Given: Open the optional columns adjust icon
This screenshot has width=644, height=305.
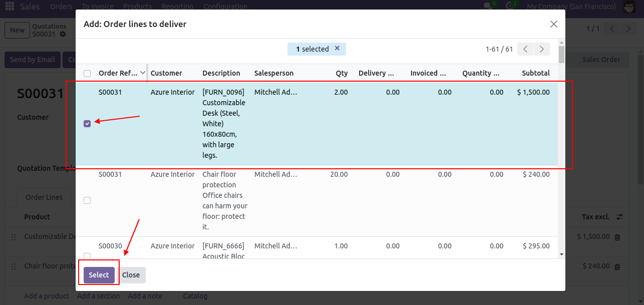Looking at the screenshot, I should pos(619,217).
